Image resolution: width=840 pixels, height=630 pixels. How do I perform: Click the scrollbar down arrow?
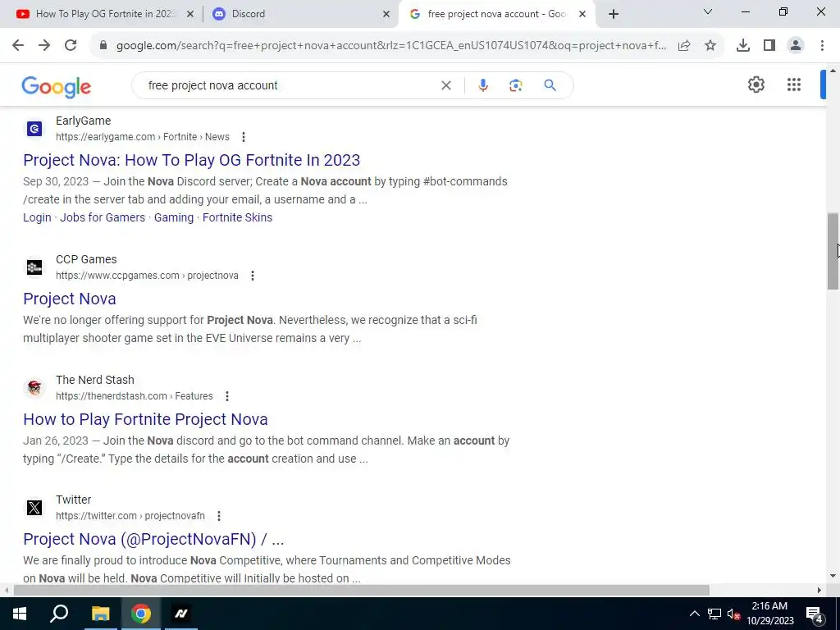(x=833, y=577)
